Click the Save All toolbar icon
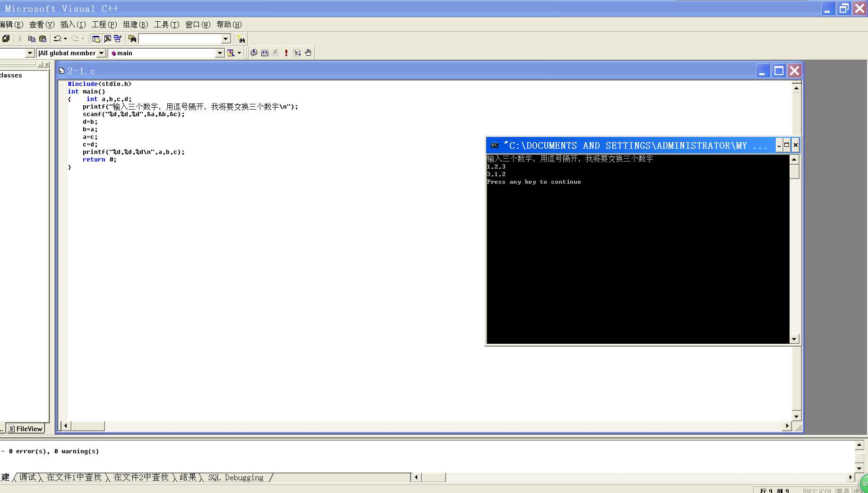The image size is (868, 493). coord(6,39)
